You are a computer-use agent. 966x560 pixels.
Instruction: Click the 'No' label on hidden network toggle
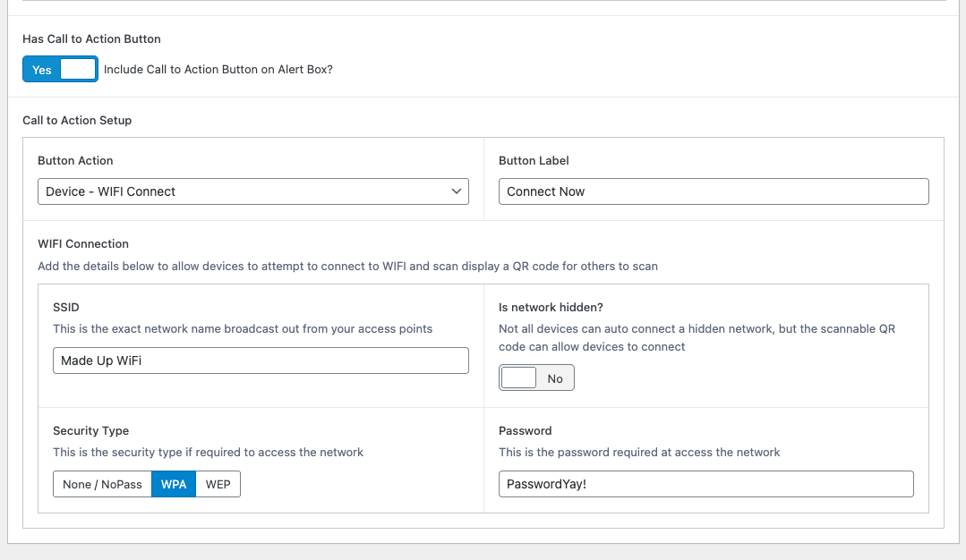[x=555, y=377]
